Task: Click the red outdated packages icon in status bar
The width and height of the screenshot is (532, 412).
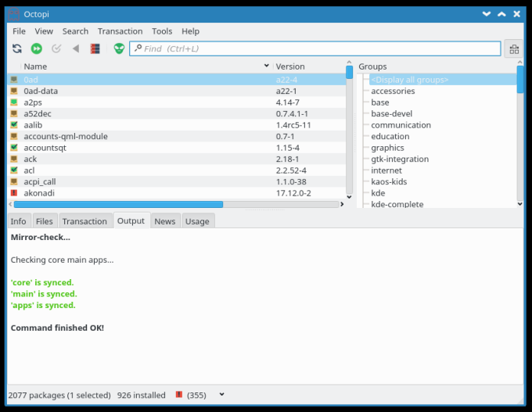Action: [179, 395]
